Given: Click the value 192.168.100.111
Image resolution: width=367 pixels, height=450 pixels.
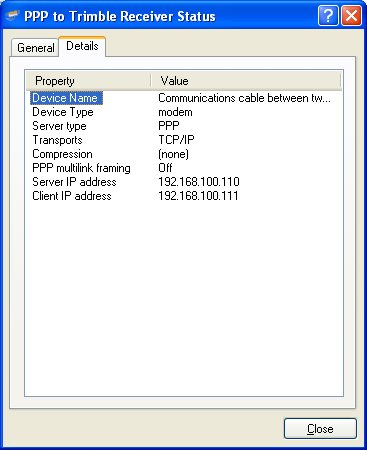Looking at the screenshot, I should [198, 196].
